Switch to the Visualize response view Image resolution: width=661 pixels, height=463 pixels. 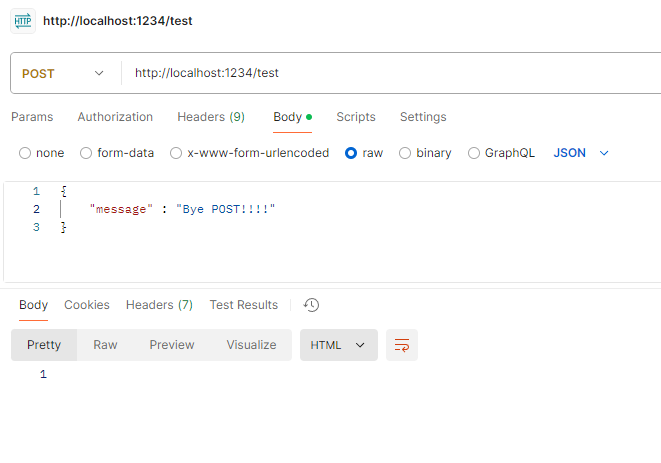[251, 345]
